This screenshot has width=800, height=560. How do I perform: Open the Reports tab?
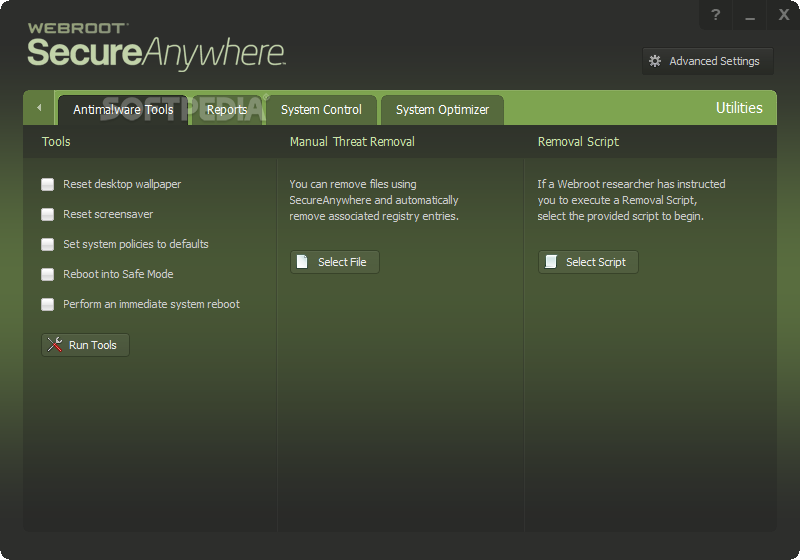227,110
